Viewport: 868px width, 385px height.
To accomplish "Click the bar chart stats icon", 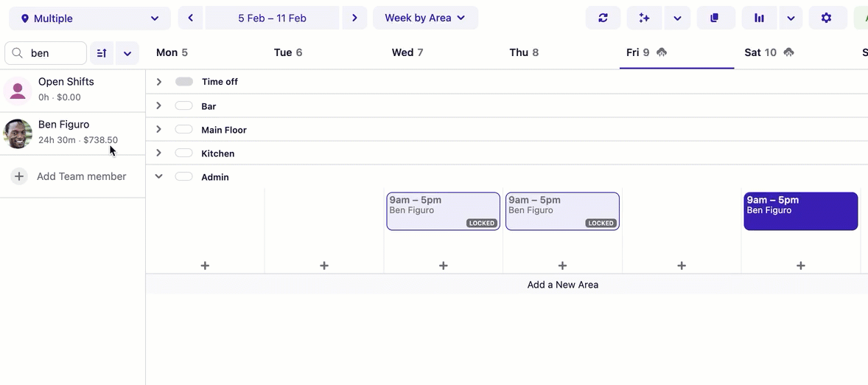I will click(x=759, y=18).
